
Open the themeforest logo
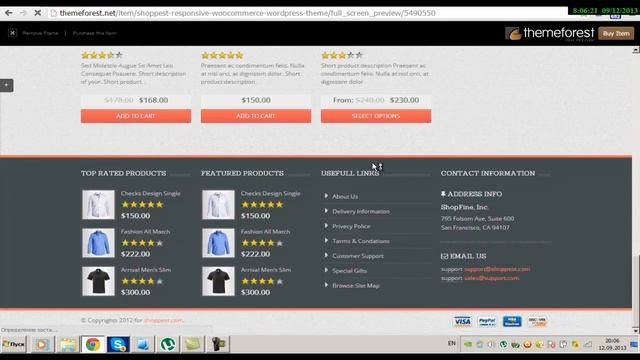point(549,33)
